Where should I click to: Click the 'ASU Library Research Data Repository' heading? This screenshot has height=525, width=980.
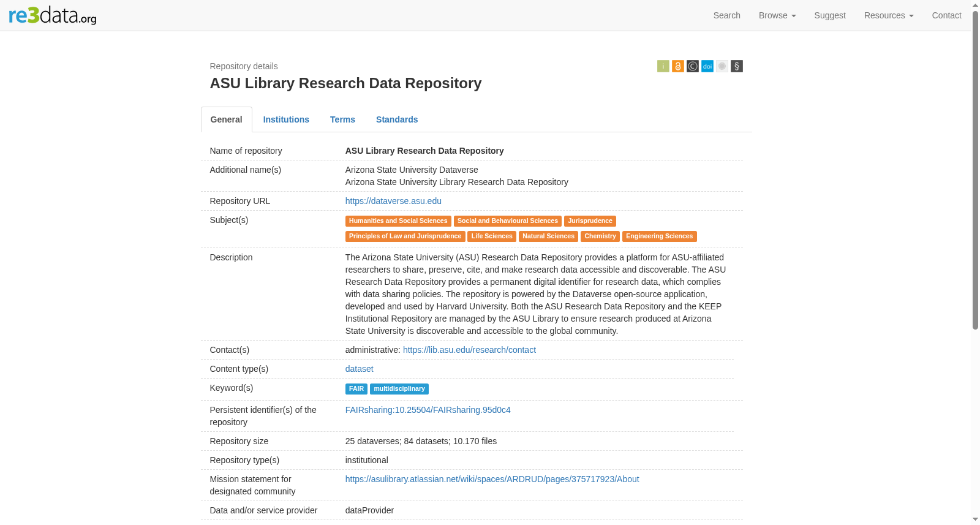coord(345,83)
